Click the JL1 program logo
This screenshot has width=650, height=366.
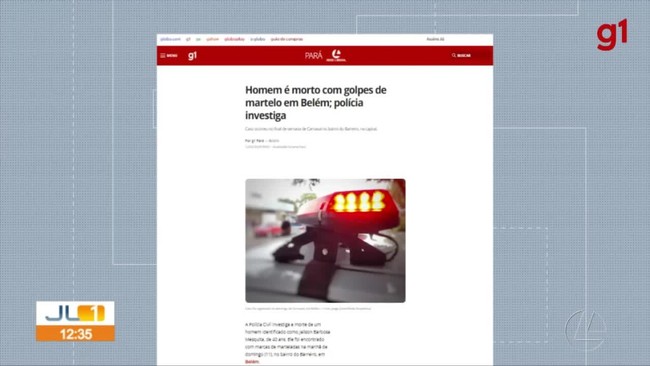75,313
